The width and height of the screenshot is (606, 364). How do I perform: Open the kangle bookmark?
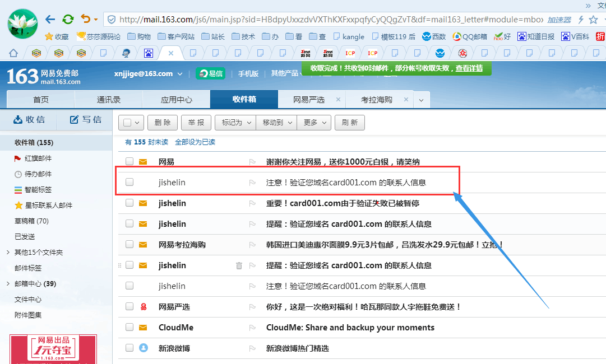coord(349,36)
